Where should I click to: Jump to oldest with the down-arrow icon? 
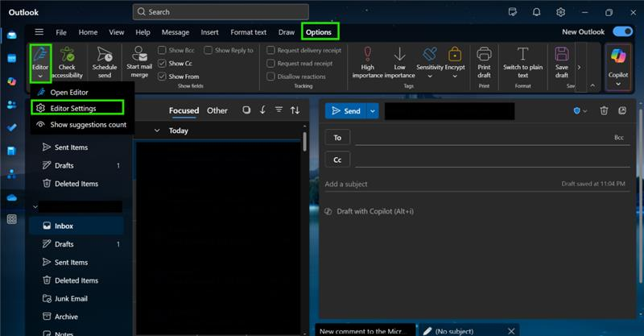262,110
